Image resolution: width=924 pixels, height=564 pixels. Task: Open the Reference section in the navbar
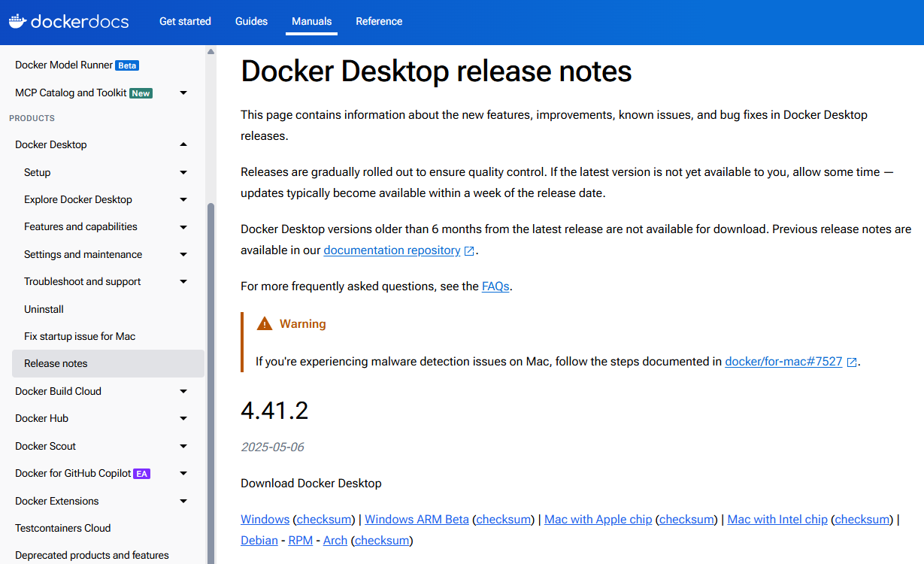coord(379,21)
